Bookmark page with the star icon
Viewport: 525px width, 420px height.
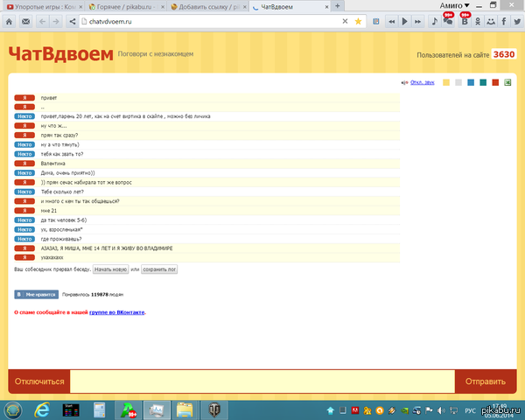[358, 20]
